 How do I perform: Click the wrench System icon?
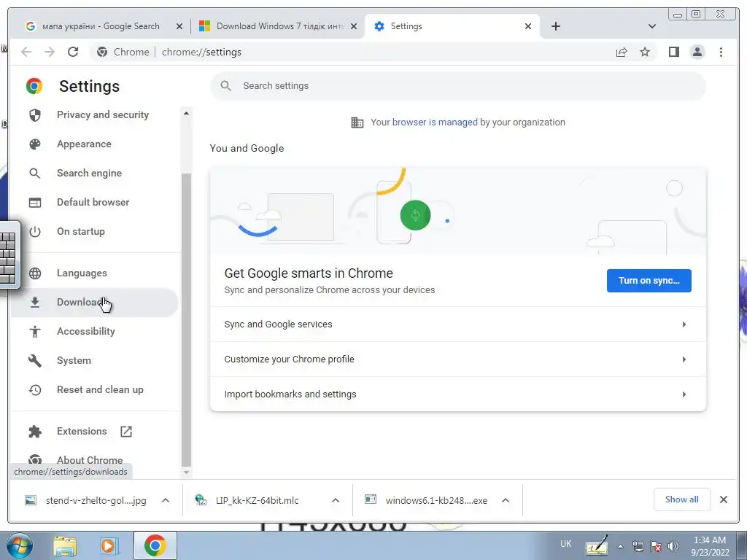pyautogui.click(x=35, y=360)
